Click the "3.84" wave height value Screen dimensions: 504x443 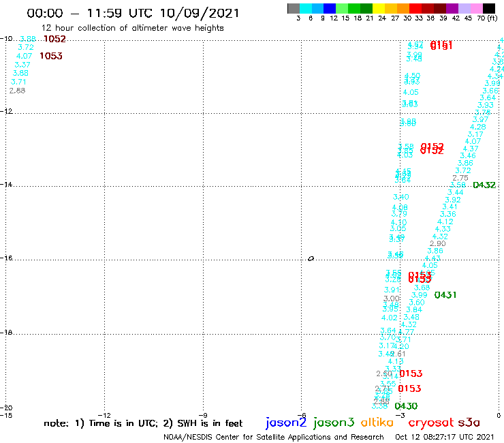[414, 309]
